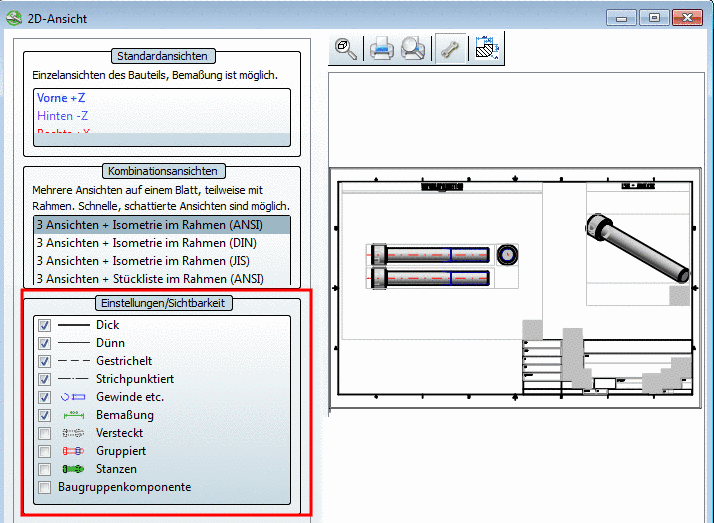Uncheck the Dick line checkbox
The width and height of the screenshot is (714, 523).
pyautogui.click(x=44, y=325)
